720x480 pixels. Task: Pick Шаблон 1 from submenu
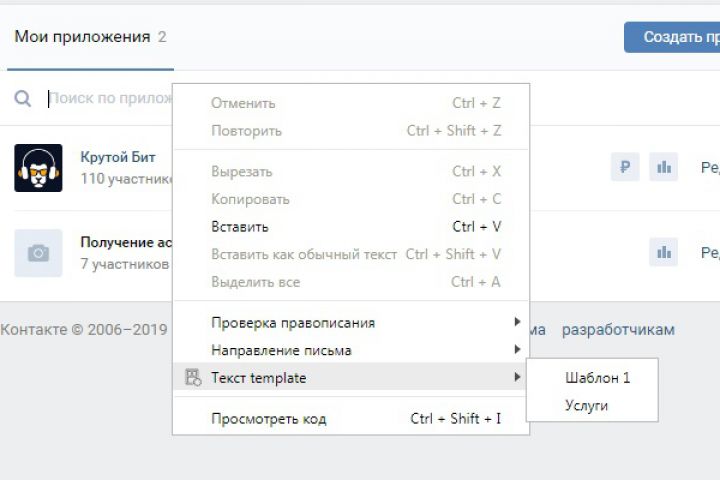point(597,378)
